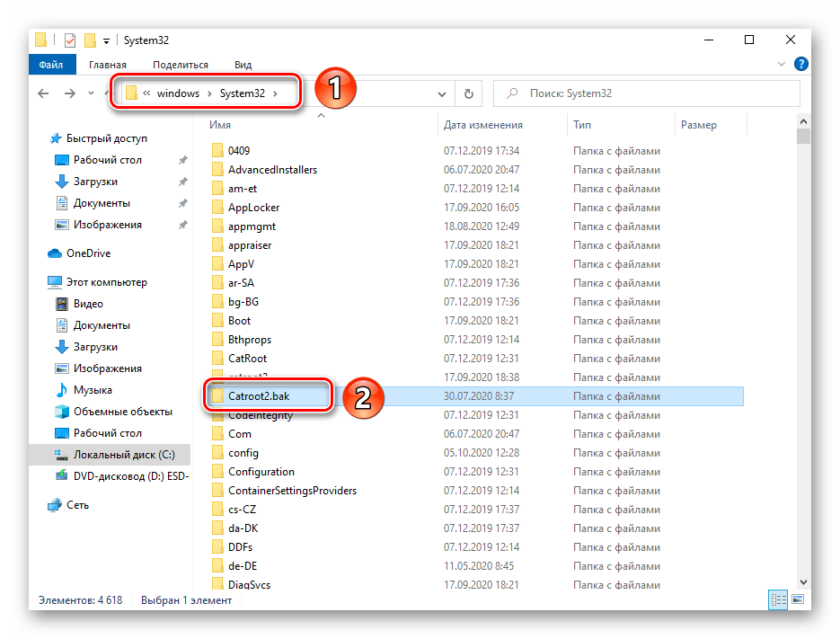
Task: Open the Customize Quick Access Toolbar dropdown
Action: pos(107,41)
